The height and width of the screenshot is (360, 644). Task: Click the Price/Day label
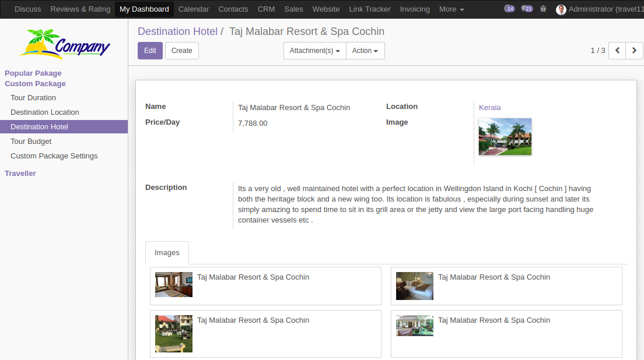[x=162, y=122]
